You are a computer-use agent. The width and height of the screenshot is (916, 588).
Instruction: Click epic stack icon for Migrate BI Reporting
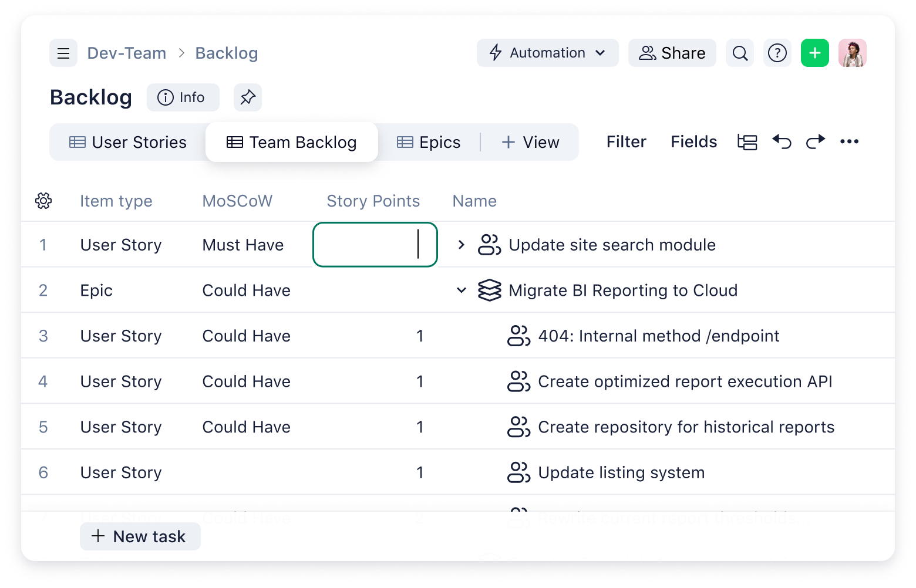pos(489,290)
